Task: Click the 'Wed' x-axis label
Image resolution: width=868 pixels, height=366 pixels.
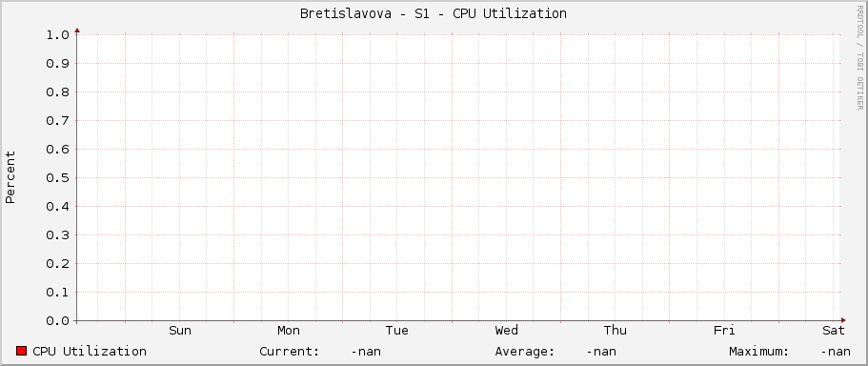Action: 507,331
